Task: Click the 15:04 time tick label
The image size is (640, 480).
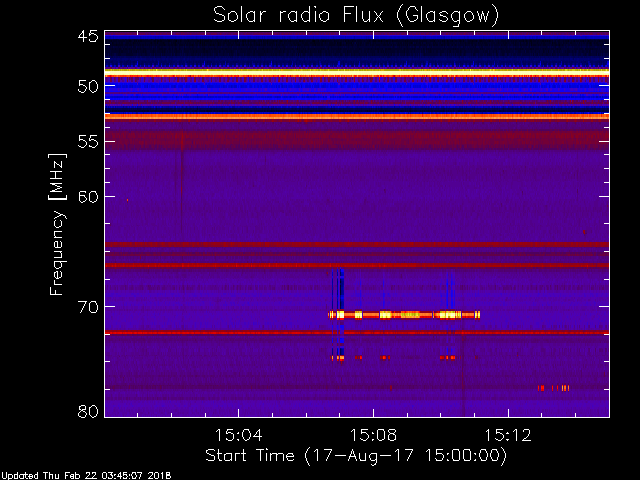Action: pyautogui.click(x=238, y=435)
